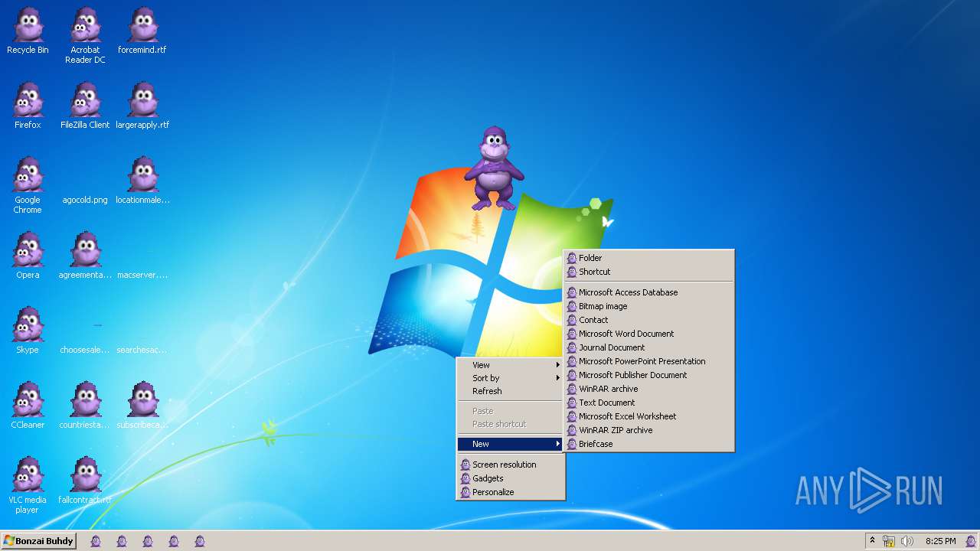Create a new Text Document
Image resolution: width=980 pixels, height=551 pixels.
648,403
